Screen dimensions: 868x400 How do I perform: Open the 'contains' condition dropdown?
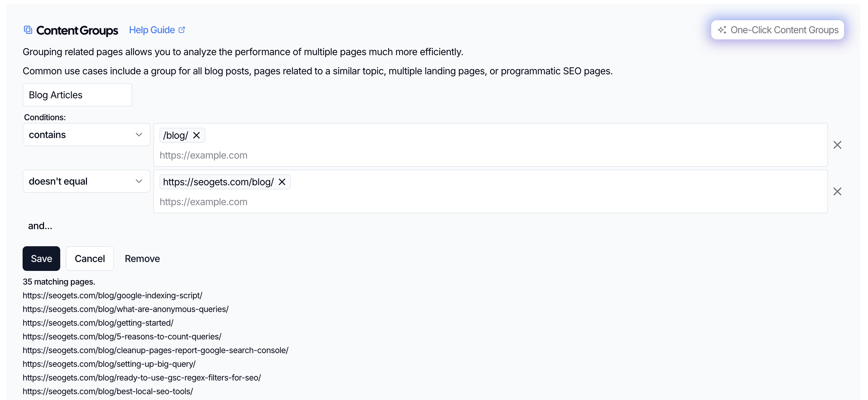86,135
